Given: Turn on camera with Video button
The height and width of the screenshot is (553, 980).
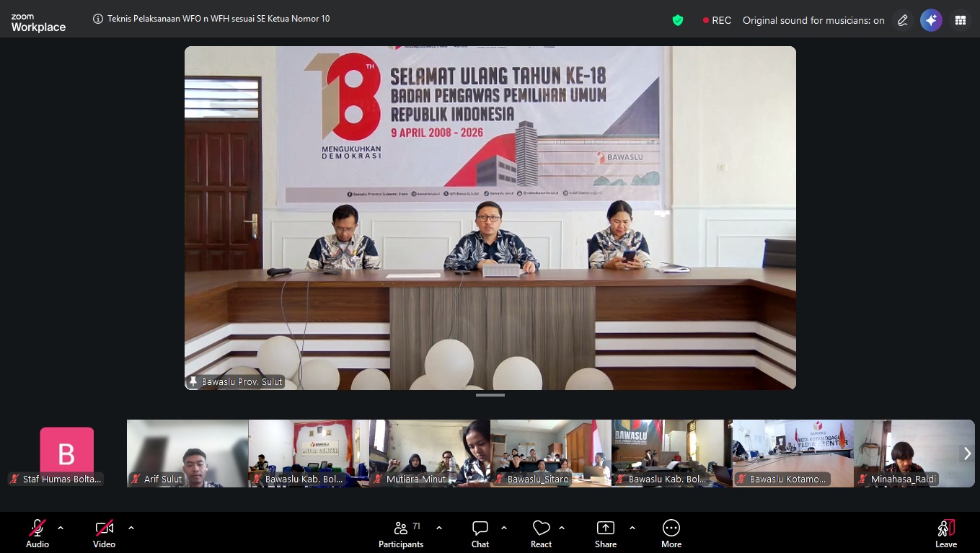Looking at the screenshot, I should tap(104, 534).
